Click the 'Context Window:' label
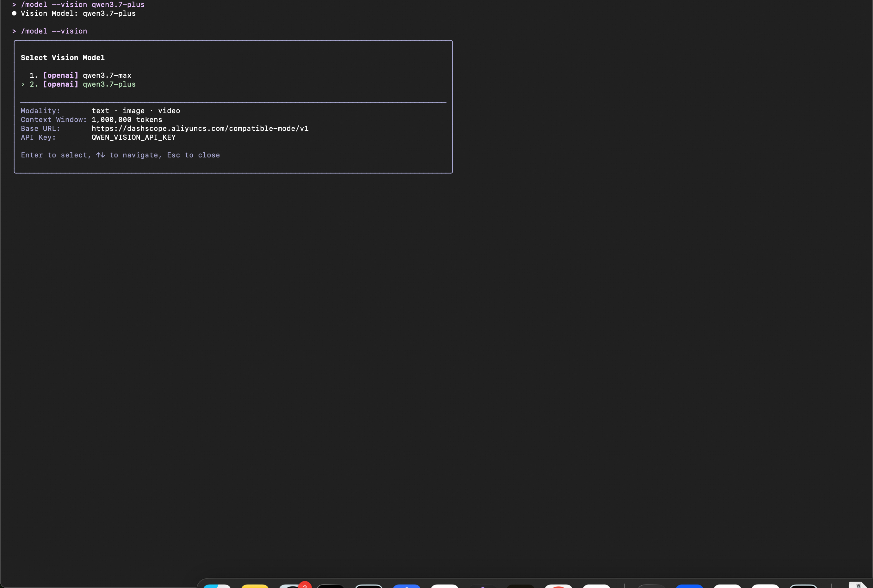873x588 pixels. point(54,119)
